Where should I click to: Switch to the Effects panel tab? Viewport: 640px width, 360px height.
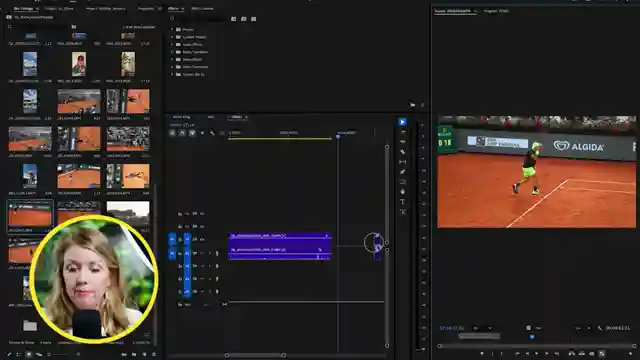[x=173, y=9]
